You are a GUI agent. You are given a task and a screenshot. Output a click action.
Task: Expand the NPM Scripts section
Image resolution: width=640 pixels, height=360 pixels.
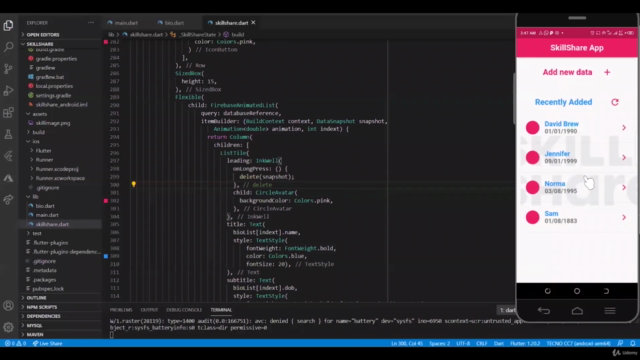coord(60,307)
